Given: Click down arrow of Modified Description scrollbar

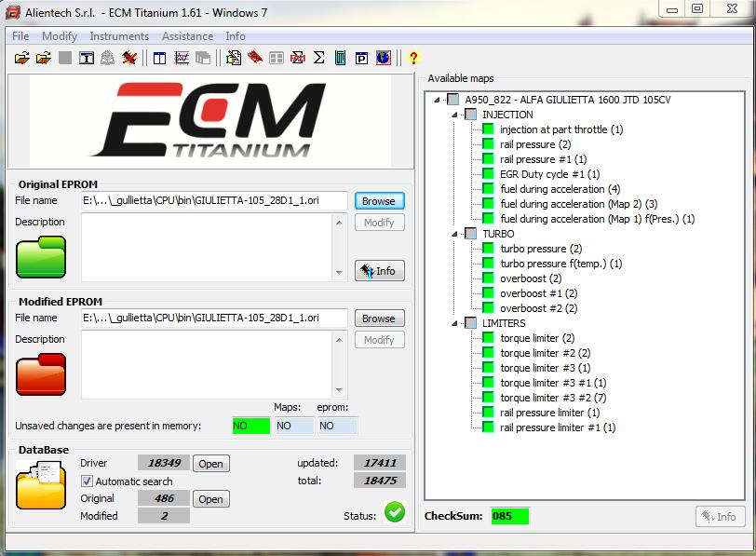Looking at the screenshot, I should [339, 389].
